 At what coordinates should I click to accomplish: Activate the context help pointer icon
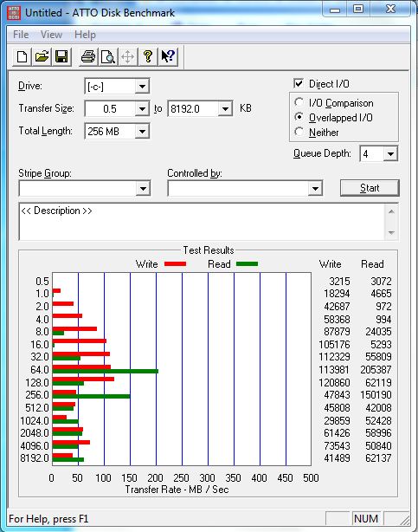click(x=168, y=56)
